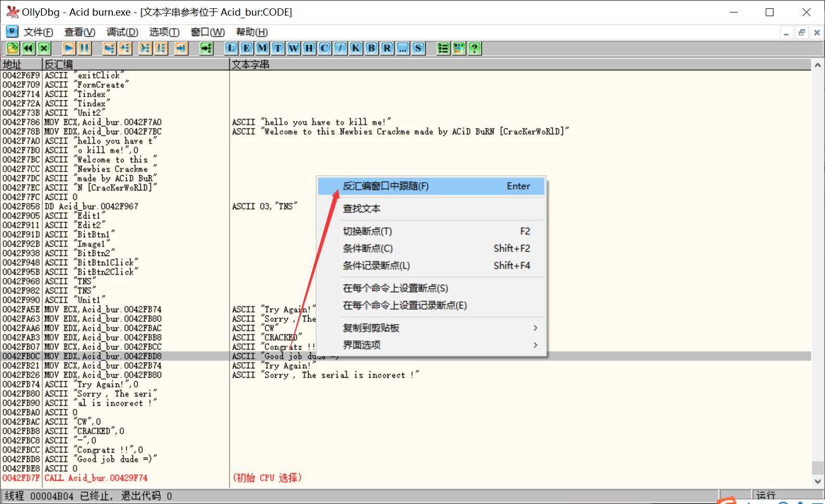Open Call stack via K icon
Image resolution: width=825 pixels, height=504 pixels.
356,48
